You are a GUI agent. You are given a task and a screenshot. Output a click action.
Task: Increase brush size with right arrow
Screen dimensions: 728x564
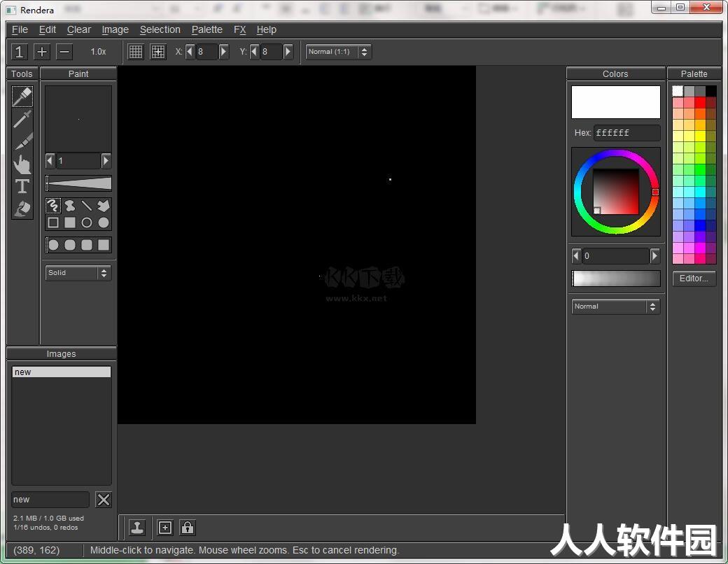point(106,161)
